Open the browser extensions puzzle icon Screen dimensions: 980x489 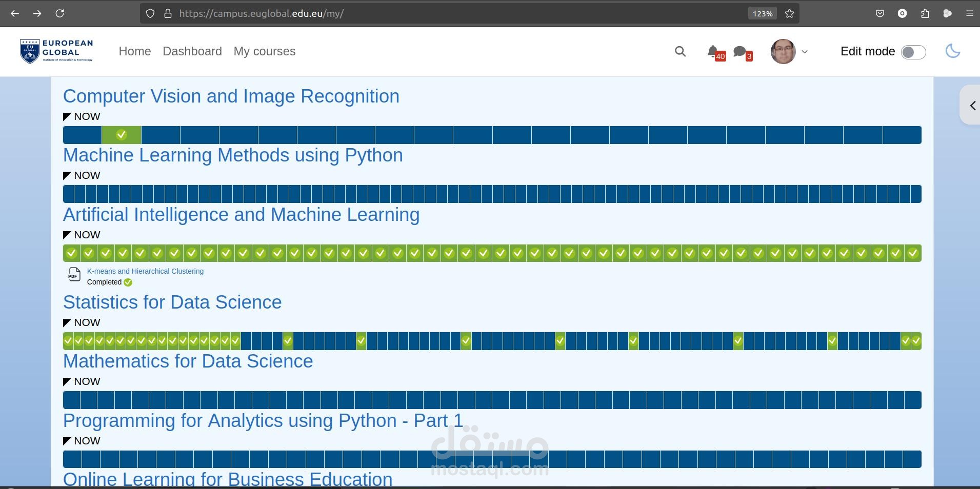click(925, 14)
